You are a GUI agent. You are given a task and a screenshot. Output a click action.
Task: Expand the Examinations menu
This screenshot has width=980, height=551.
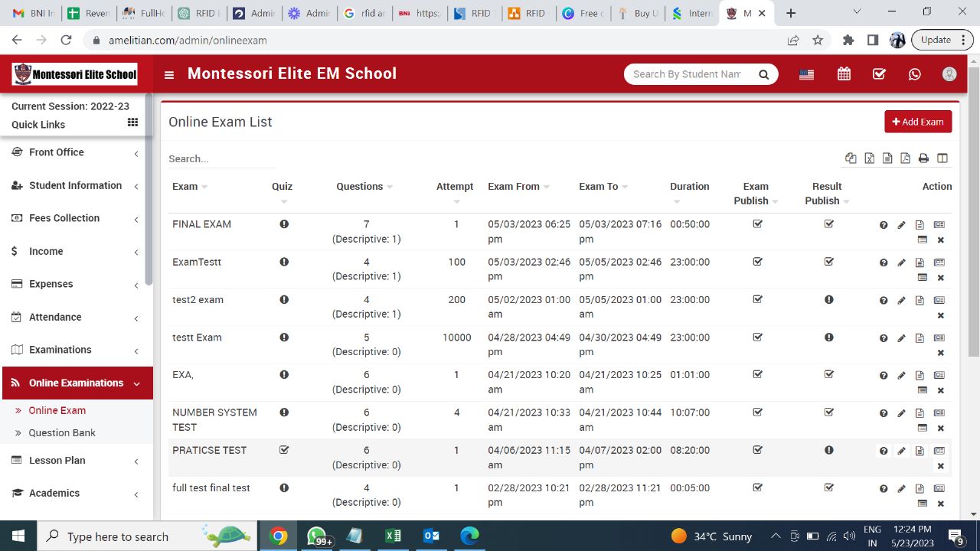coord(77,350)
